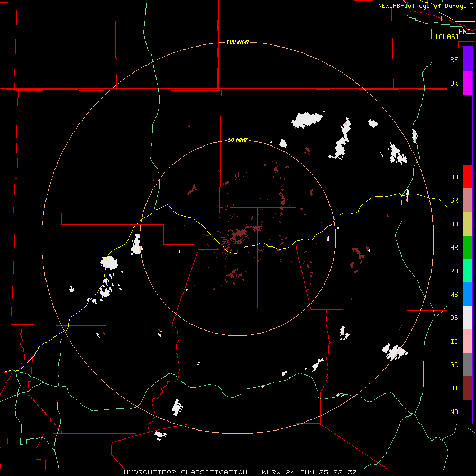Select the light pink IC swatch
The image size is (476, 476).
click(467, 341)
